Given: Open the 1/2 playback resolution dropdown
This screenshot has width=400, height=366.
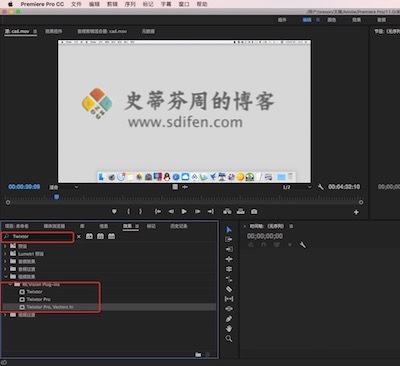Looking at the screenshot, I should 297,187.
